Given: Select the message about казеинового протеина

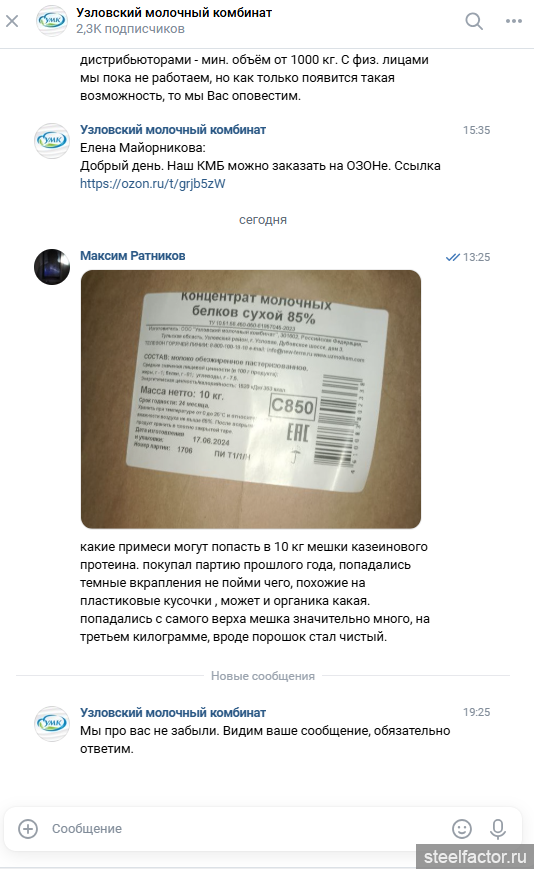Looking at the screenshot, I should (255, 592).
